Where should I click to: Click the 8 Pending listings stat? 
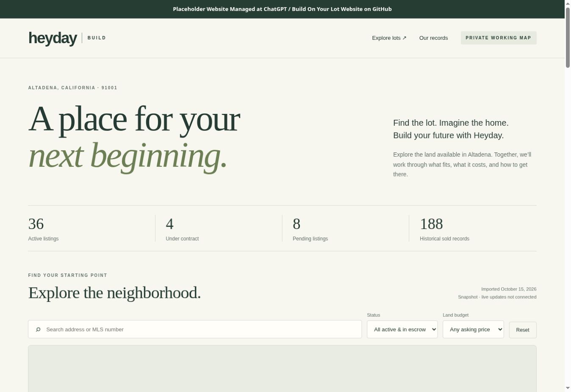pos(310,229)
